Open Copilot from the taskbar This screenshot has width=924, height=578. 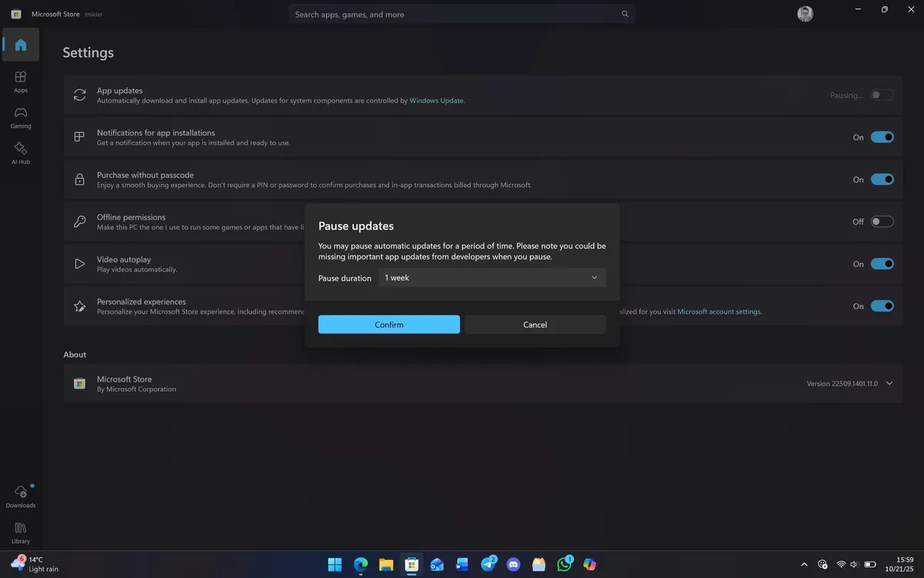tap(589, 564)
